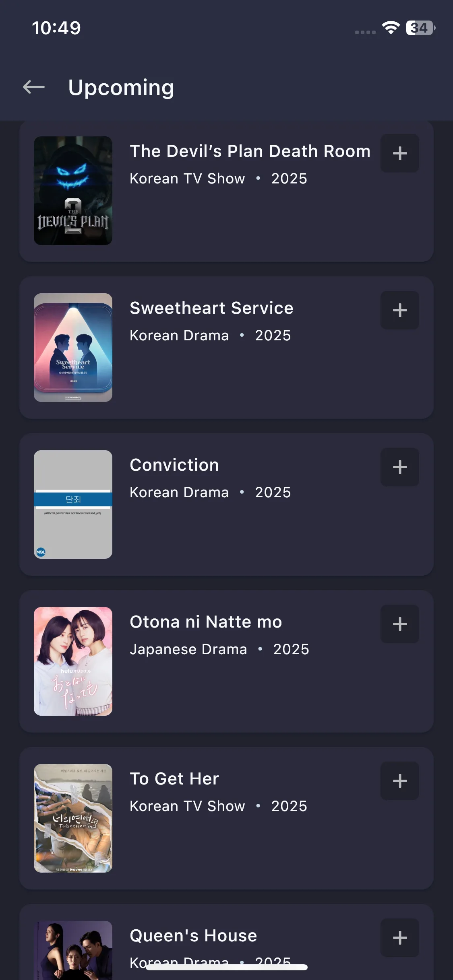This screenshot has height=980, width=453.
Task: Open the Conviction placeholder poster
Action: pos(73,504)
